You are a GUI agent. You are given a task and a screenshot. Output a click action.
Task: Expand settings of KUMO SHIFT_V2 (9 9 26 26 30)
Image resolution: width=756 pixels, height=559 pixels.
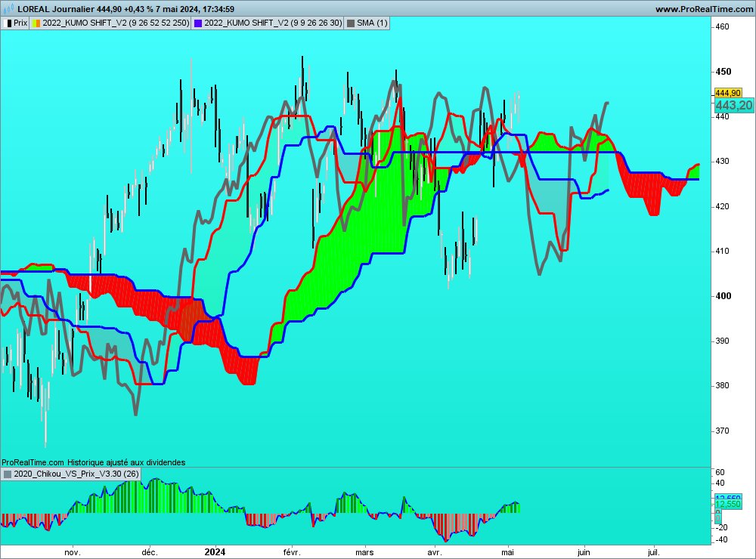[x=272, y=23]
